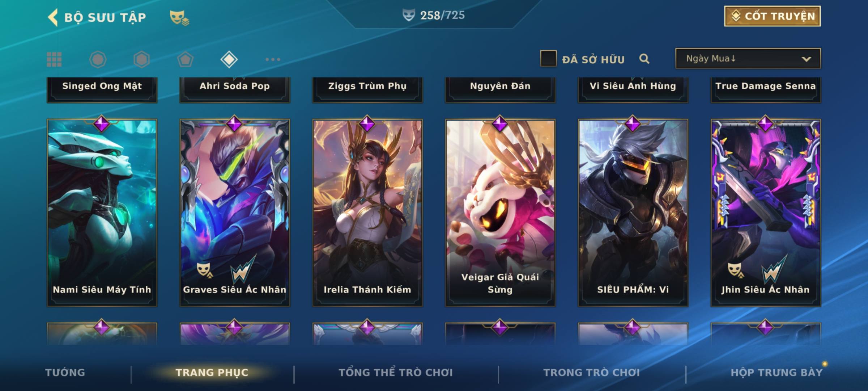The image size is (868, 391).
Task: Select the first round gem rarity filter
Action: coord(98,59)
